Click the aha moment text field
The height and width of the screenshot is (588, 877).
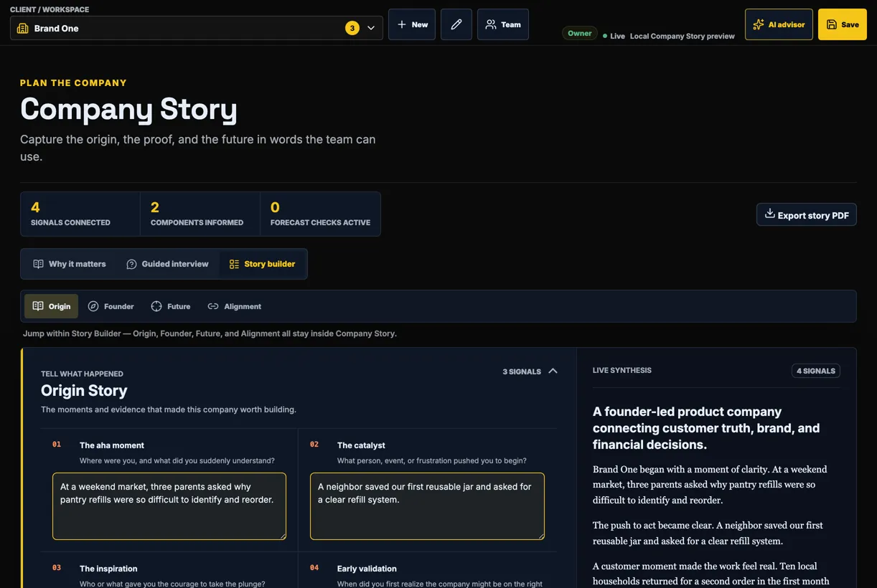point(169,506)
